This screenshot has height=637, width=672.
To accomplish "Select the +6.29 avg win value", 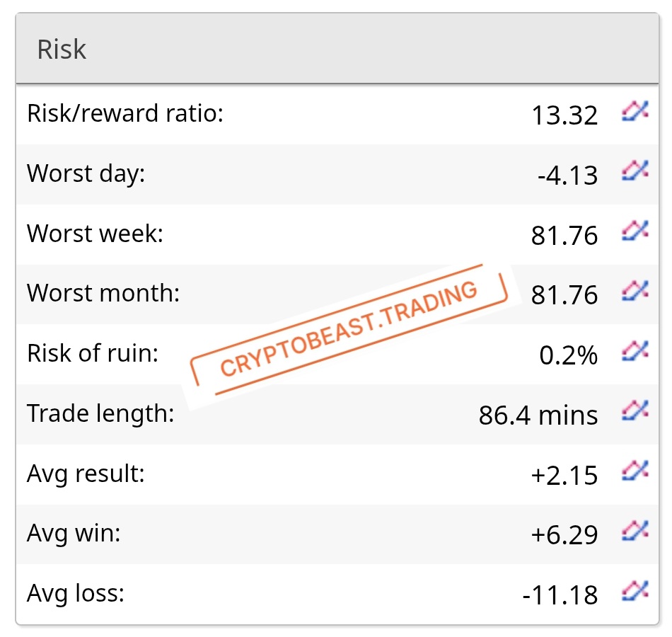I will (564, 535).
